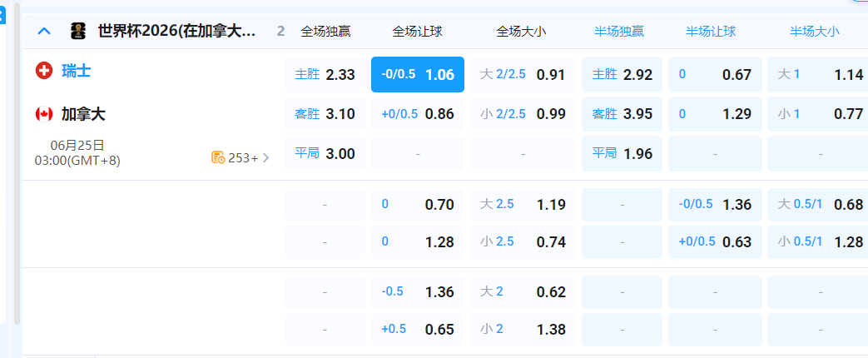
Task: Choose 小 2/2.5 odds 0.99
Action: (523, 114)
